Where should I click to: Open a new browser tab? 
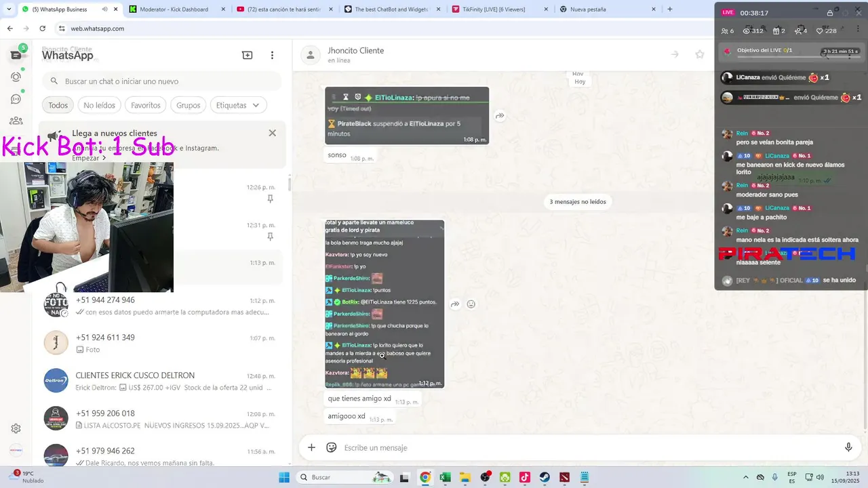[x=670, y=9]
